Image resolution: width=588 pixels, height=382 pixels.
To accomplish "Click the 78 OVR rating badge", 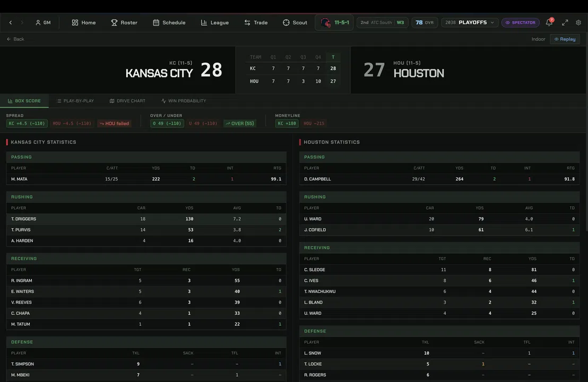I will click(x=425, y=22).
